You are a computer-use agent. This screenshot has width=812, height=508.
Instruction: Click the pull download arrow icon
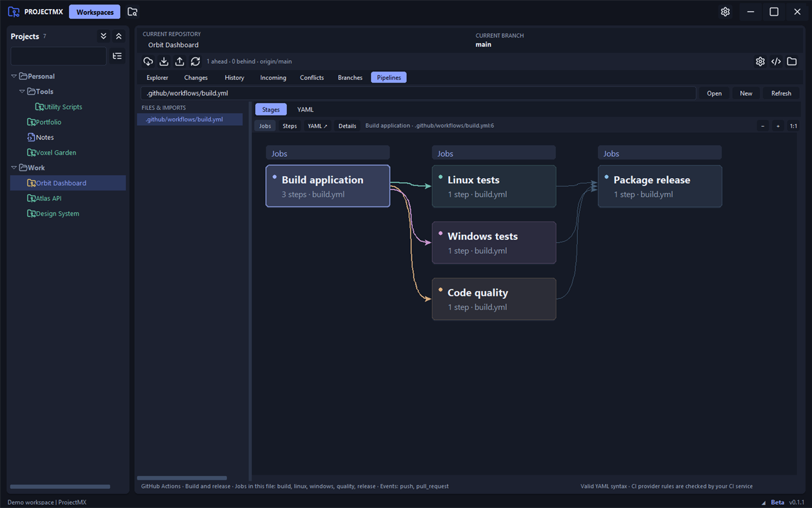tap(164, 61)
